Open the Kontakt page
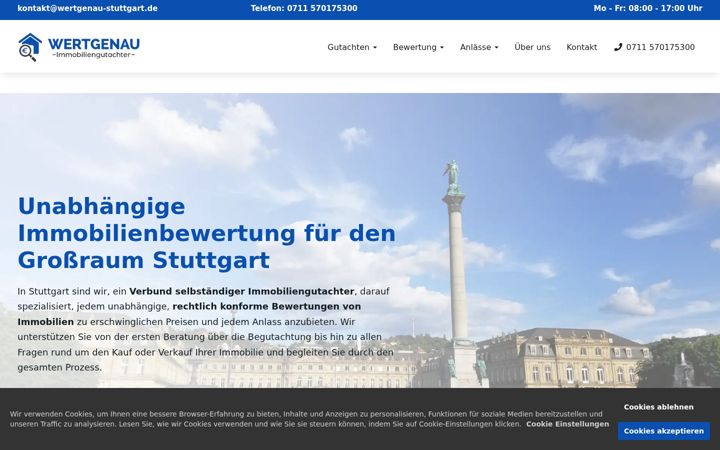 [581, 47]
